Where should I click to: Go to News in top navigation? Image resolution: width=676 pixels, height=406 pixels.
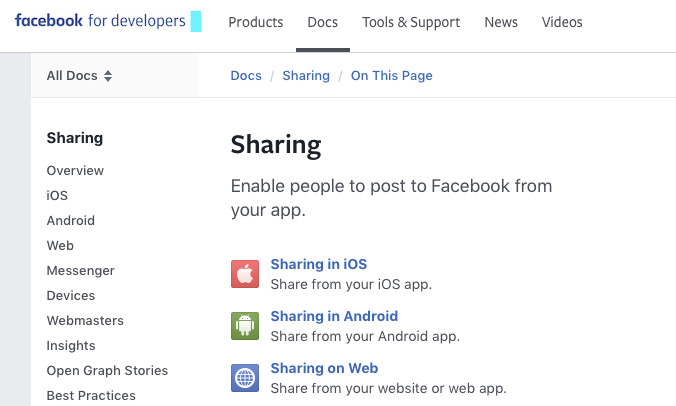click(501, 22)
